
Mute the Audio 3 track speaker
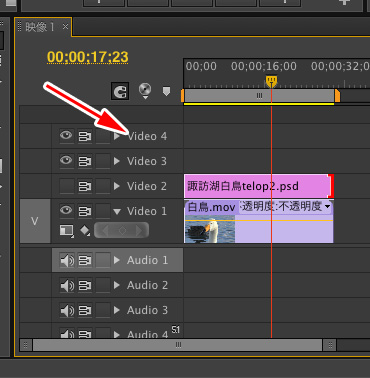click(67, 310)
